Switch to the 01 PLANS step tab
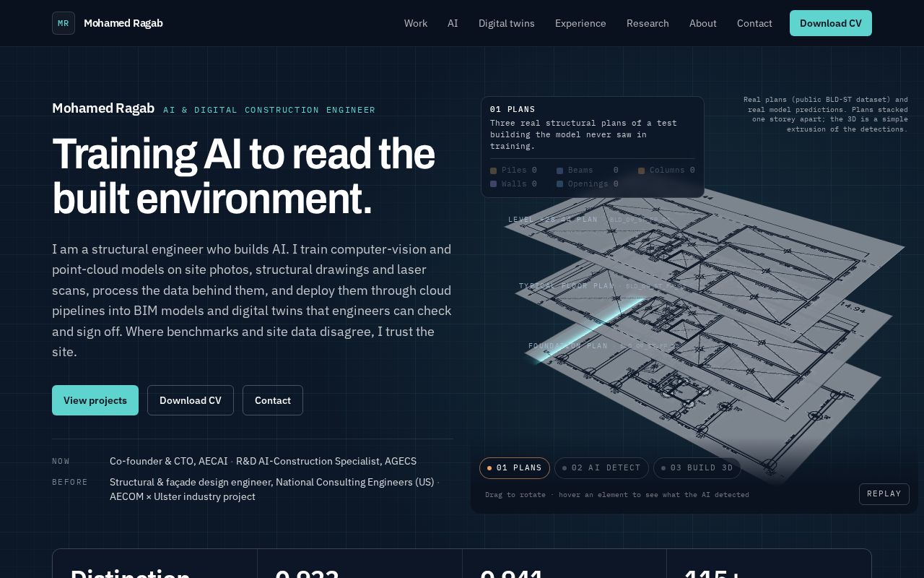This screenshot has width=924, height=578. pos(515,468)
